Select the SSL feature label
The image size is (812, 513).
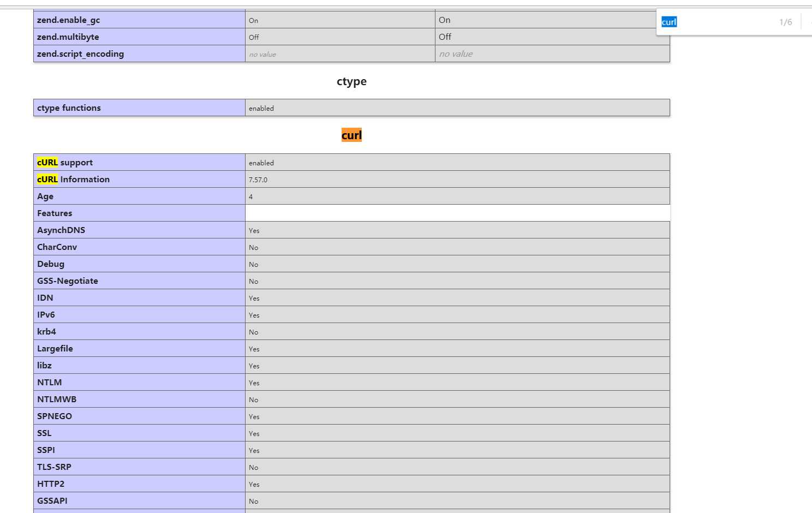click(x=44, y=433)
